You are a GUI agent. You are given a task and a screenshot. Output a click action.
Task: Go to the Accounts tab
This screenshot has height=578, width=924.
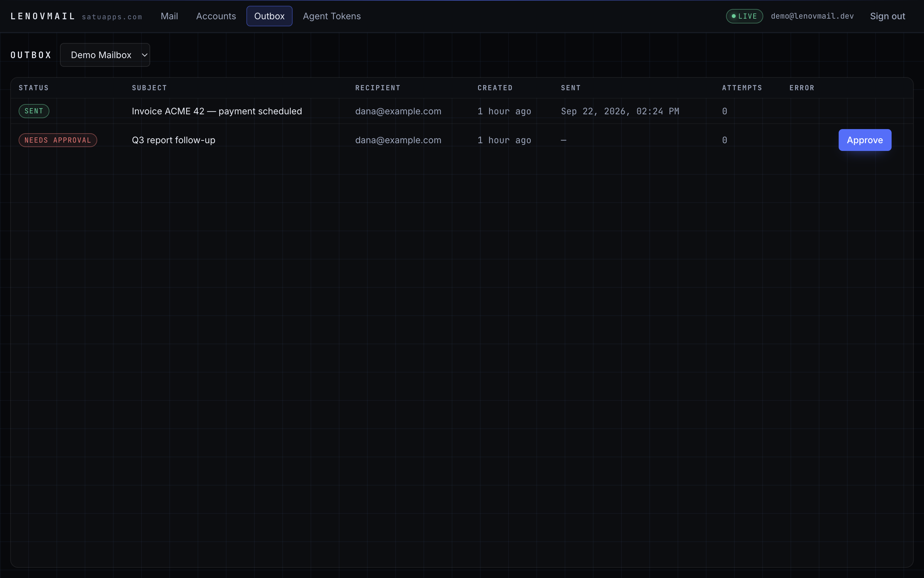[216, 16]
